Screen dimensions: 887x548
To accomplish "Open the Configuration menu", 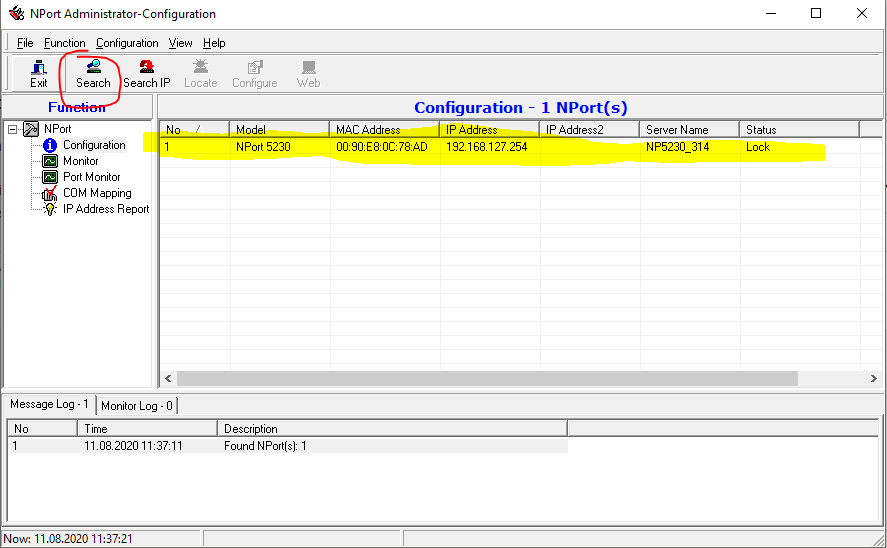I will tap(127, 43).
